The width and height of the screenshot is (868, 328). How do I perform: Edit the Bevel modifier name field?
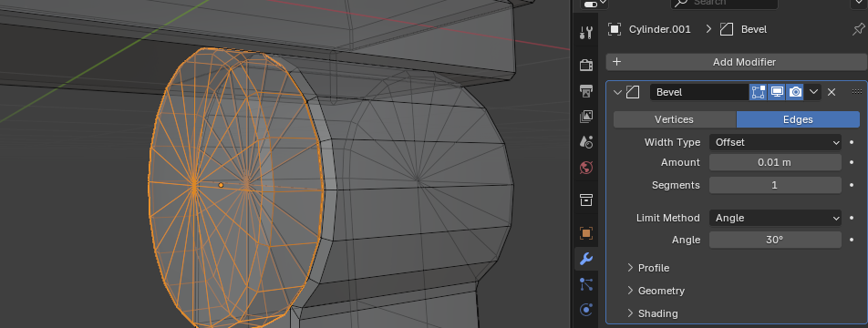(x=699, y=92)
